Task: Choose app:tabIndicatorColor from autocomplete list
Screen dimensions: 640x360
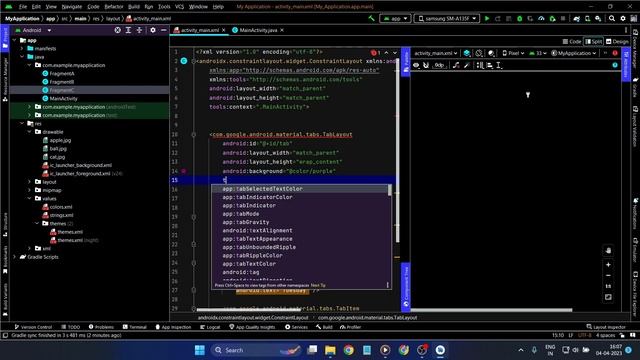Action: (301, 197)
